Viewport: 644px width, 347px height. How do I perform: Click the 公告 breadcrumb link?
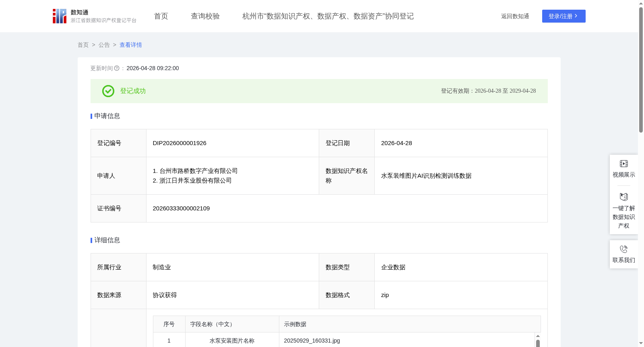tap(104, 45)
